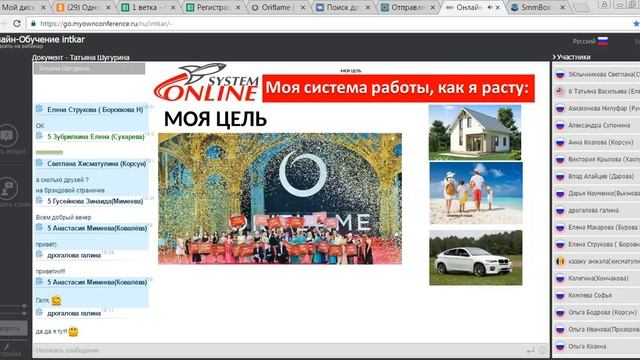Click the ask-a-question icon in left sidebar

point(8,135)
